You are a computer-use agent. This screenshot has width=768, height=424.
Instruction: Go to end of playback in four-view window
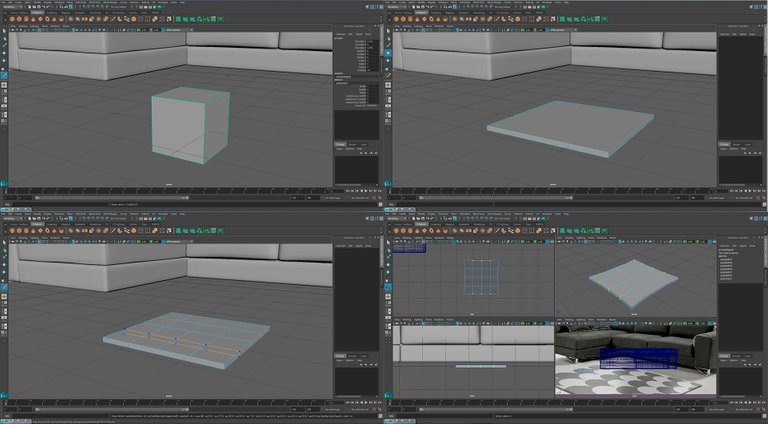(764, 402)
